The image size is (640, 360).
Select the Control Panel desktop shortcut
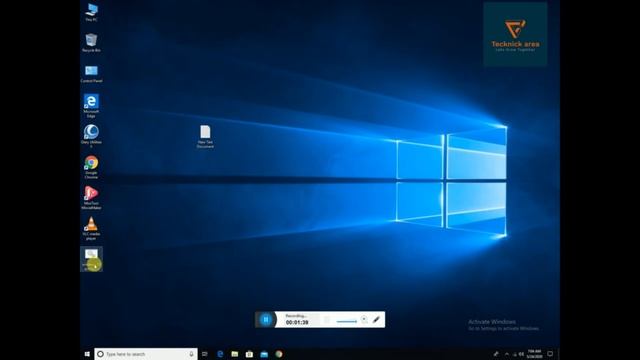[x=91, y=74]
